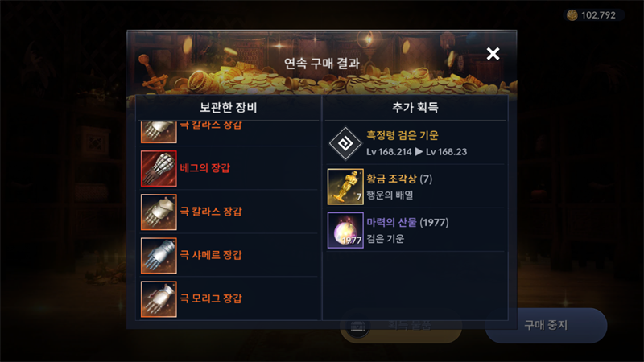Click the 황금 조각상 (7) reward entry
Viewport: 644px width, 362px height.
click(415, 187)
